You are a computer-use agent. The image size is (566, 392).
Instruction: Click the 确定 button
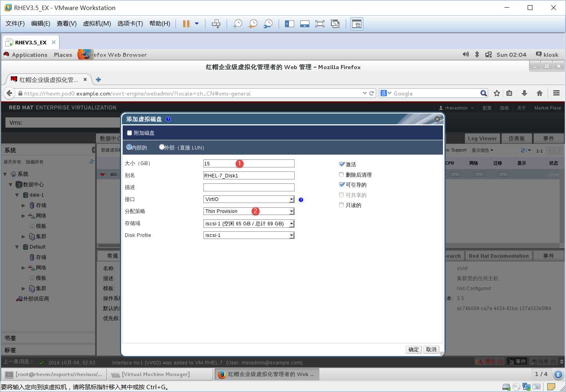point(413,350)
